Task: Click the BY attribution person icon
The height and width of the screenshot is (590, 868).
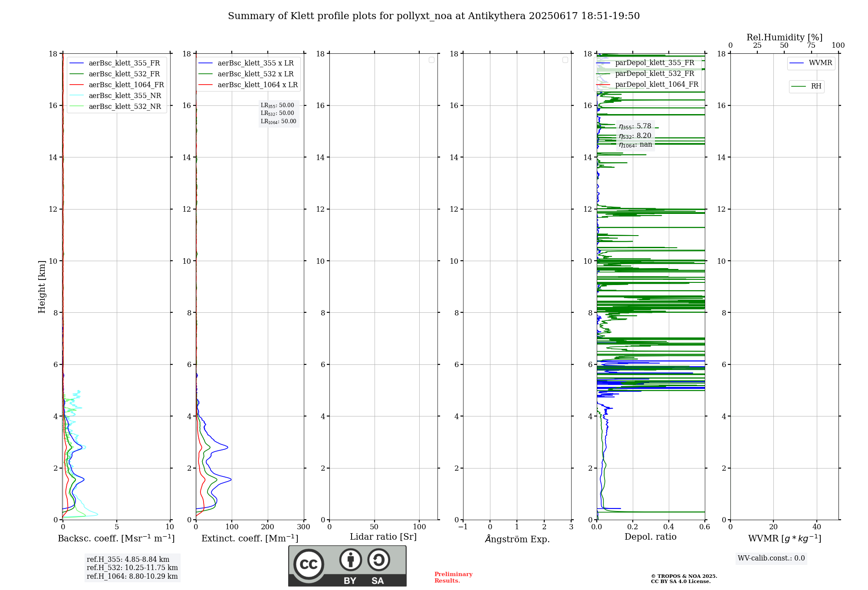Action: click(x=351, y=560)
